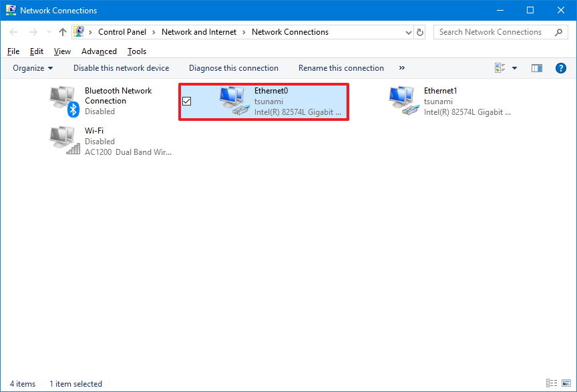
Task: Click Diagnose this connection
Action: coord(233,67)
